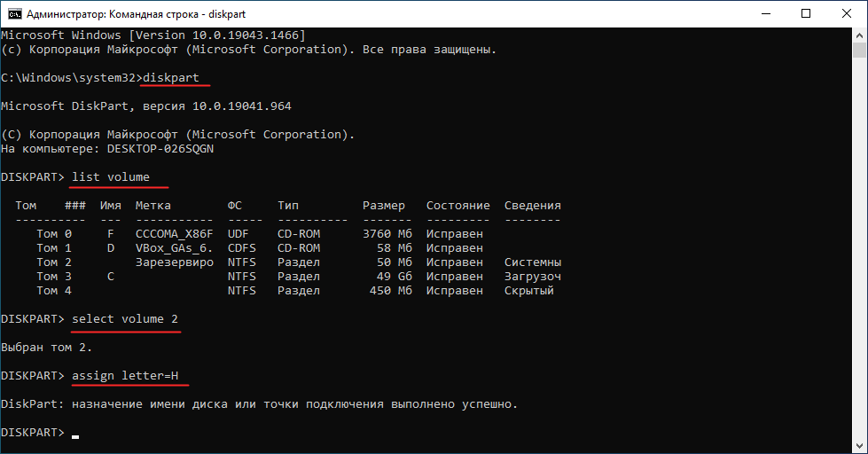Click the 'Размер' column header

tap(384, 206)
